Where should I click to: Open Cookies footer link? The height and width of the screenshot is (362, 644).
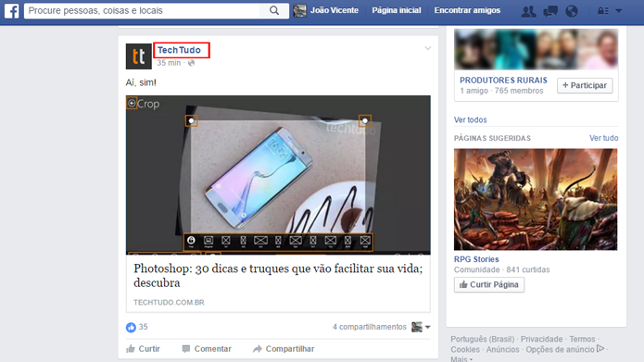465,350
